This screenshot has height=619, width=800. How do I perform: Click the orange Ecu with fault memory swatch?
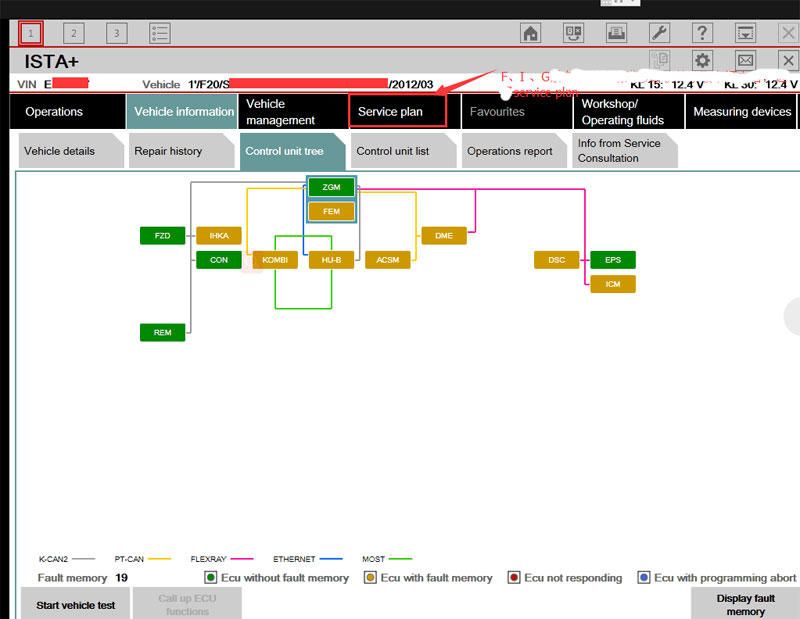(x=370, y=578)
